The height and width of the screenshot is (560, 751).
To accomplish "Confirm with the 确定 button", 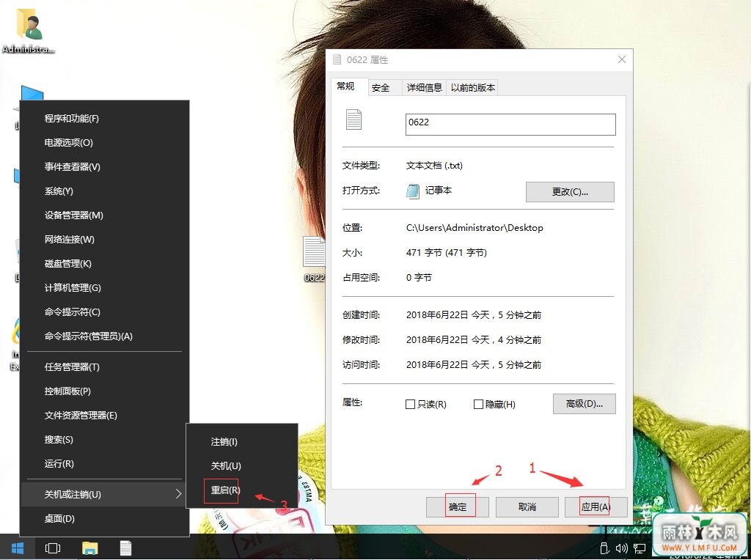I will 458,507.
